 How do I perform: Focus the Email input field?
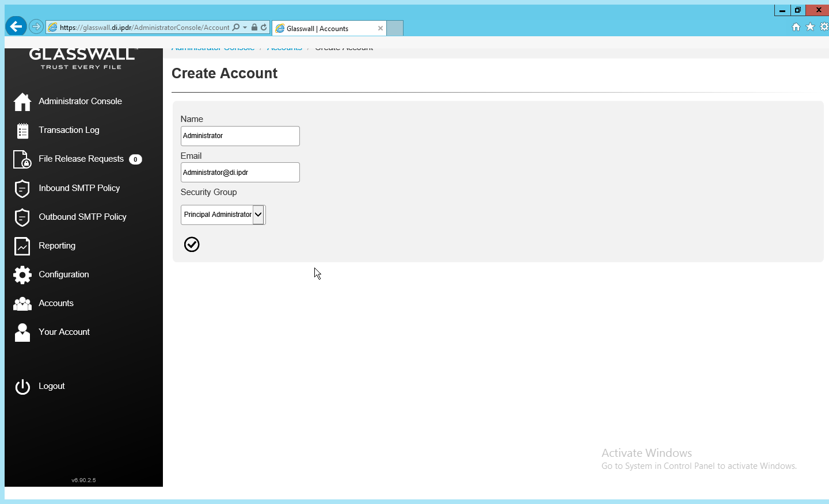pos(240,173)
